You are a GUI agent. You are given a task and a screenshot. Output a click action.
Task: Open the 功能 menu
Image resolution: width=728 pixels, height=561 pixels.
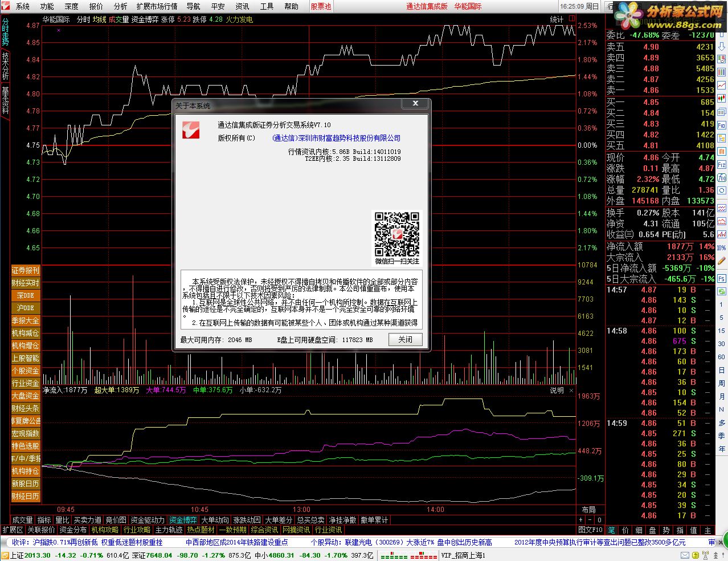click(x=47, y=6)
